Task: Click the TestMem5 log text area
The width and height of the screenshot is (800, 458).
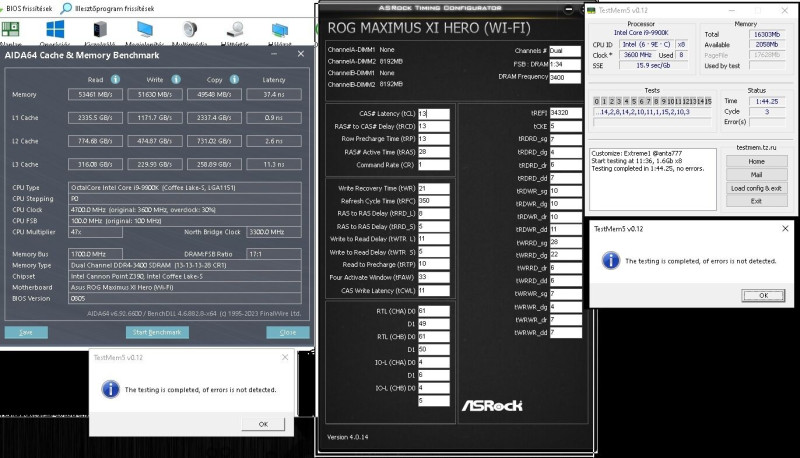Action: pos(653,179)
